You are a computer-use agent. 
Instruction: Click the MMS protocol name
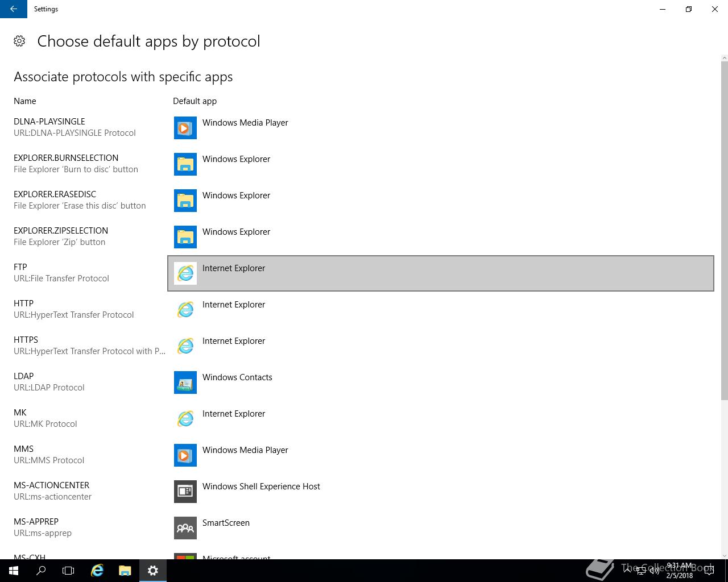(x=24, y=449)
